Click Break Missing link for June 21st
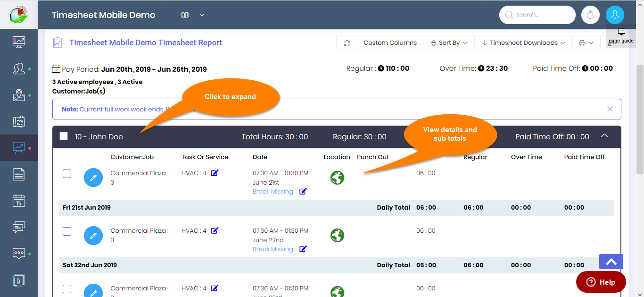The width and height of the screenshot is (644, 297). [x=273, y=192]
